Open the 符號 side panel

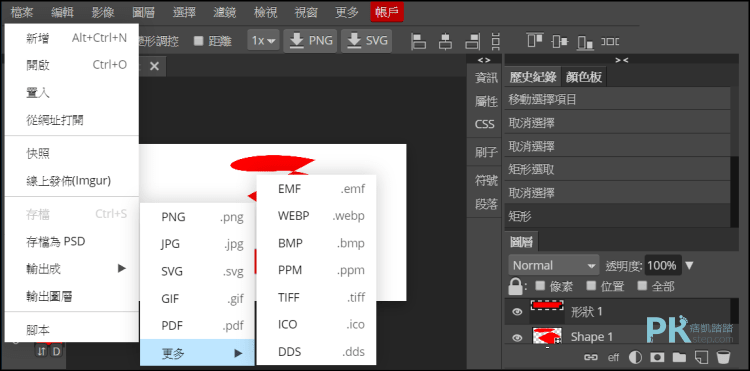point(486,181)
